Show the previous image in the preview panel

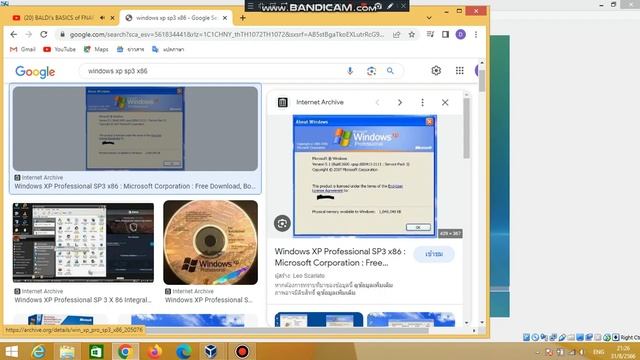click(x=378, y=102)
